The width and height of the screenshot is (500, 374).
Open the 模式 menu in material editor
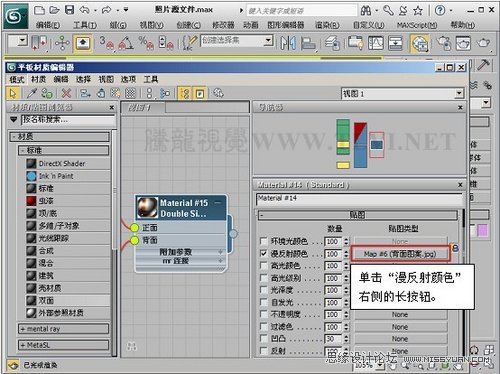click(x=17, y=79)
